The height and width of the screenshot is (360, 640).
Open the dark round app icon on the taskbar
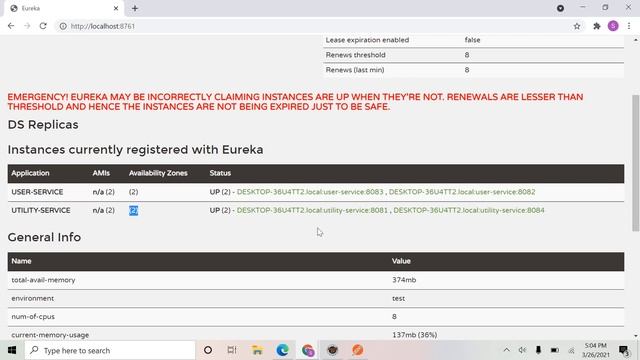coord(333,350)
